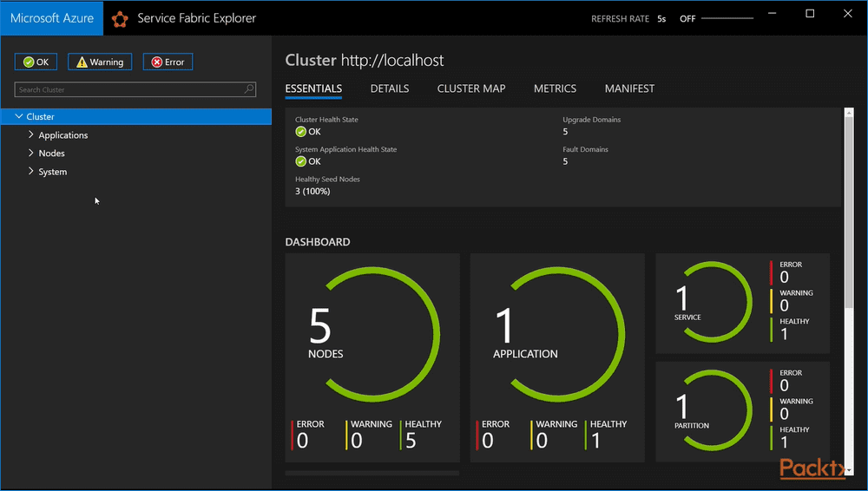The width and height of the screenshot is (868, 491).
Task: Click the Cluster http://localhost heading
Action: pos(365,61)
